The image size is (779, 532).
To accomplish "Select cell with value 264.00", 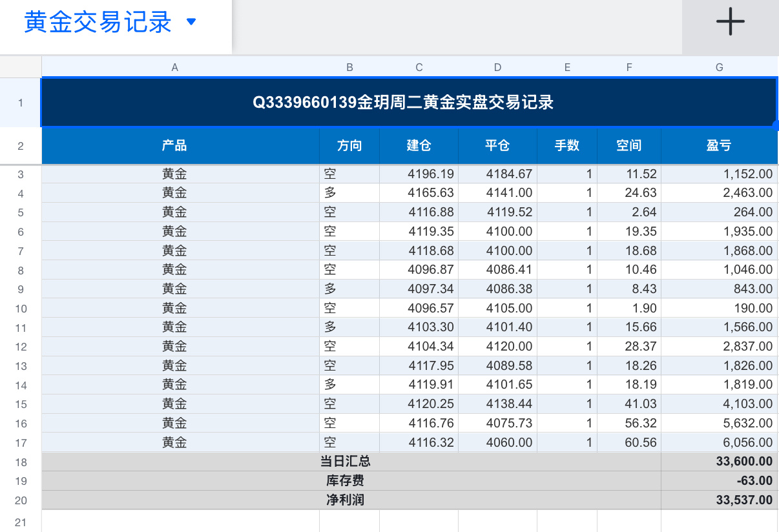I will click(x=720, y=212).
